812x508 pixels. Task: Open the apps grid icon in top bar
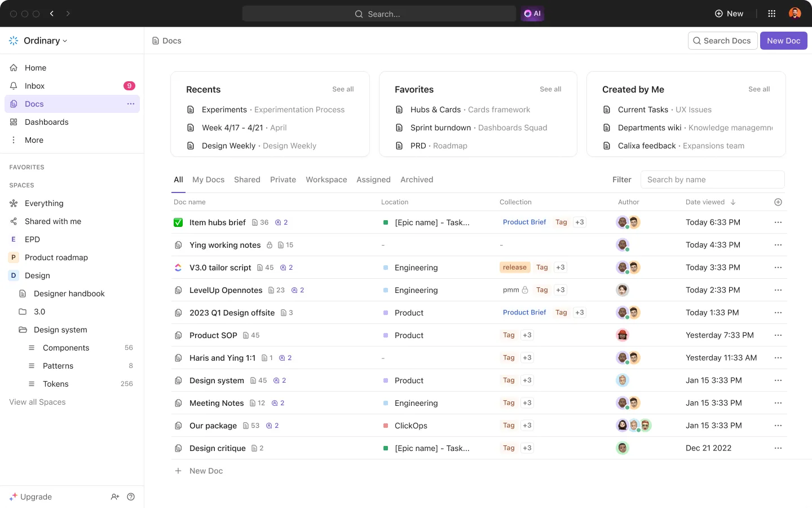[771, 14]
